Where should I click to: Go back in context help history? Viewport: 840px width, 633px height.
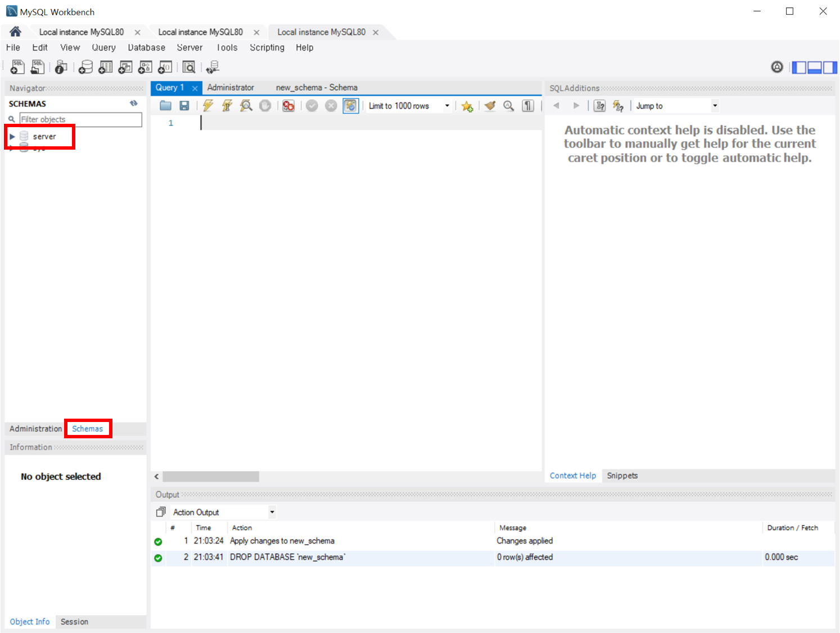[557, 106]
